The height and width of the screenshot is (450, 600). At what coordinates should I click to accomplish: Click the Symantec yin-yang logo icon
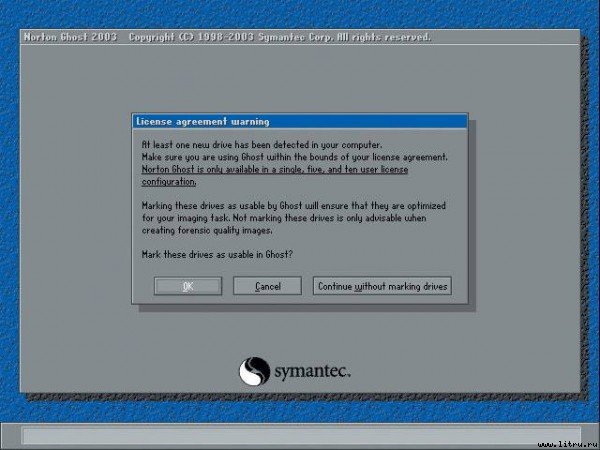(x=254, y=372)
